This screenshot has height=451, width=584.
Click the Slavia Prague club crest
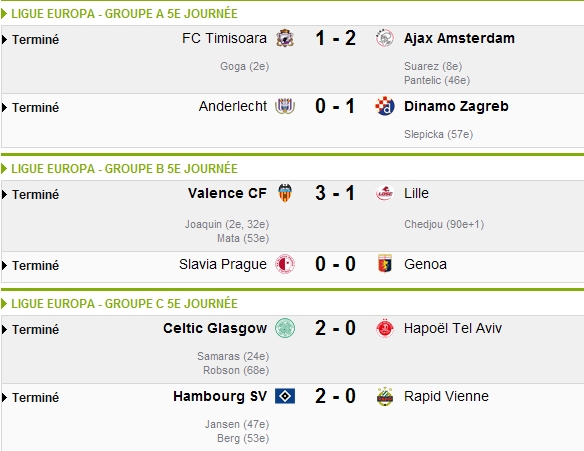pyautogui.click(x=285, y=264)
